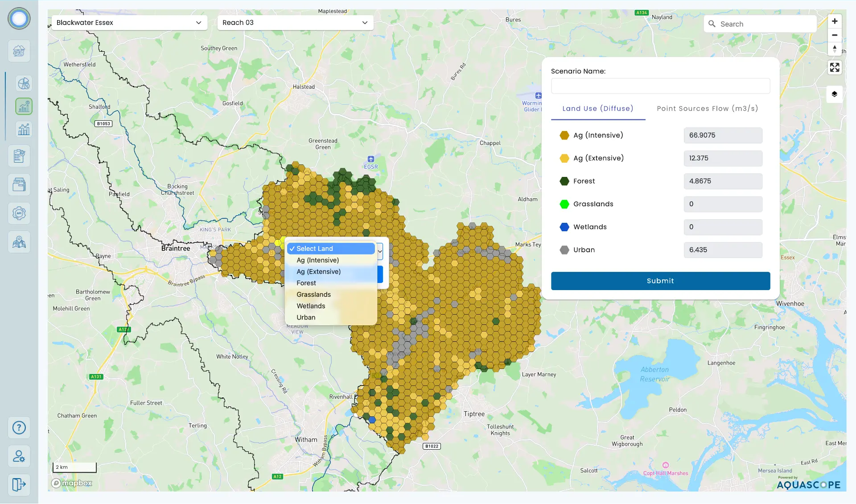The width and height of the screenshot is (856, 504).
Task: Zoom in the map with plus button
Action: (x=835, y=21)
